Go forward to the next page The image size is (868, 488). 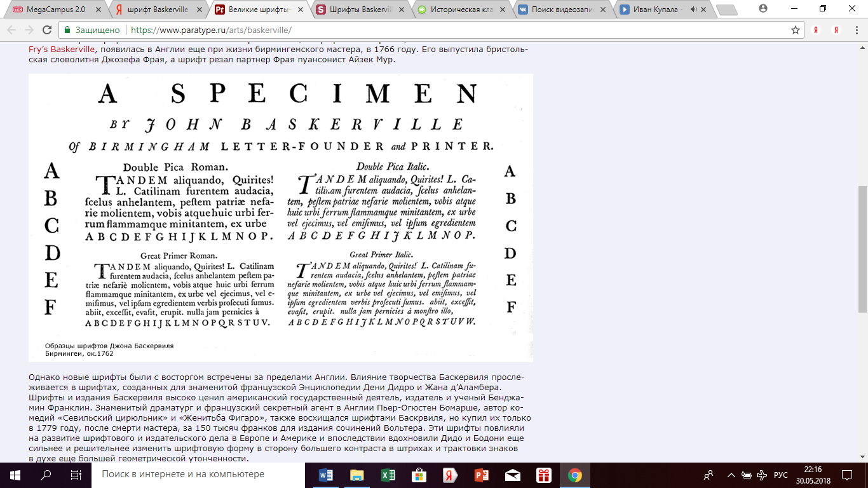[x=29, y=30]
